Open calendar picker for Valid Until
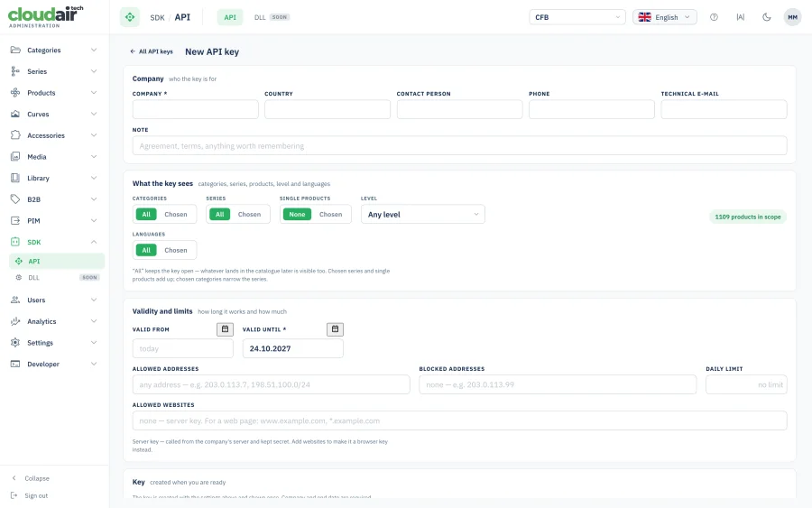812x508 pixels. (335, 329)
